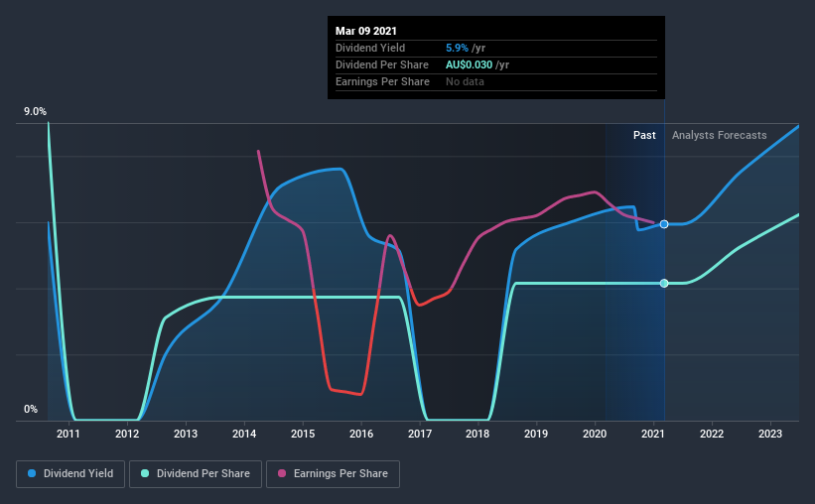
Task: Click the 2018 x-axis label
Action: (477, 434)
